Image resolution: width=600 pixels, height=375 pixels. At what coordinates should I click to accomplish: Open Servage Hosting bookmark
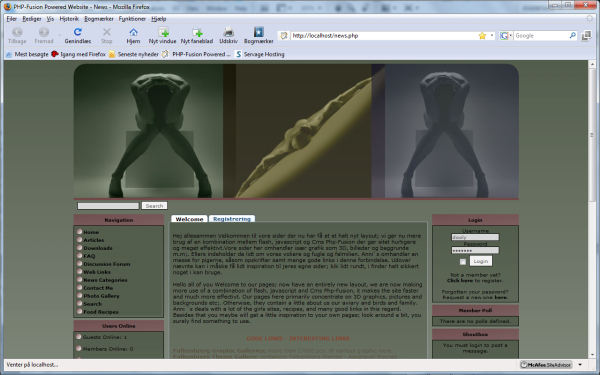click(260, 54)
